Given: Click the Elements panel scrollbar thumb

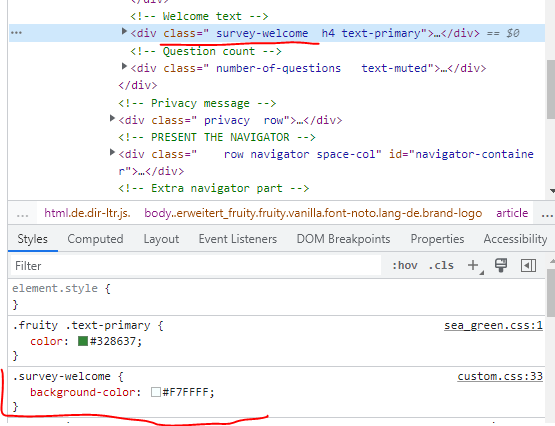Looking at the screenshot, I should click(551, 89).
